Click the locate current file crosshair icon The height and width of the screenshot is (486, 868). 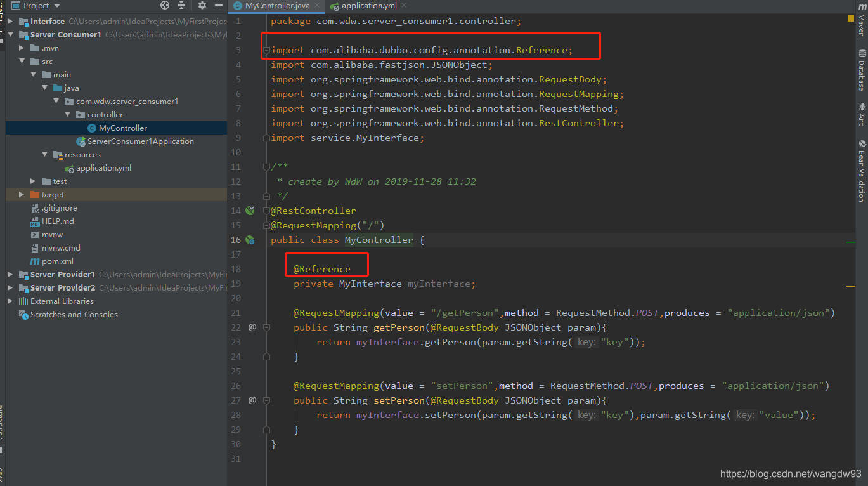click(x=165, y=6)
